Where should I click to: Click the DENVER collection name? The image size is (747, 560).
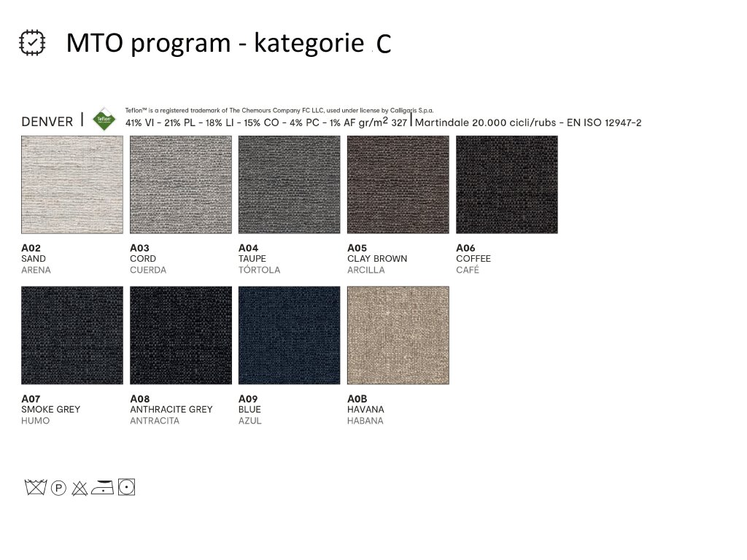47,122
